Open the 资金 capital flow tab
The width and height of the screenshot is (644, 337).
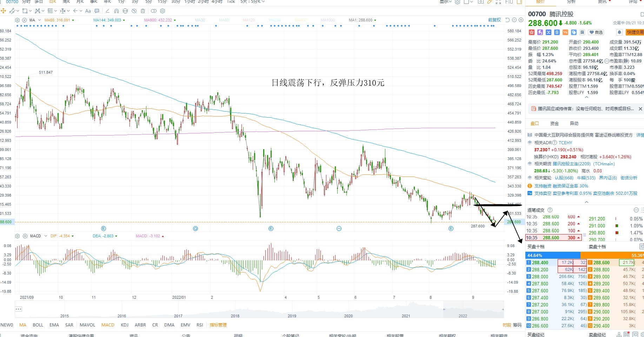pos(555,123)
